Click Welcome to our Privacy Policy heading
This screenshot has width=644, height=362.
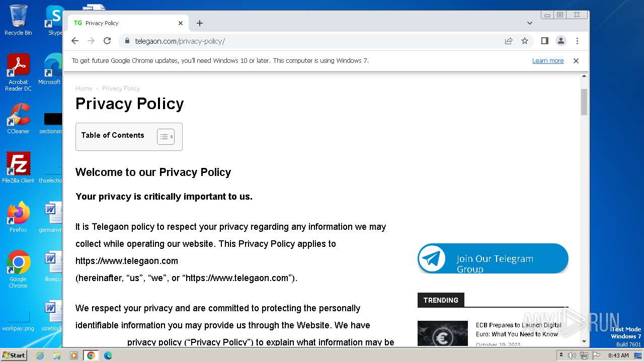tap(153, 172)
